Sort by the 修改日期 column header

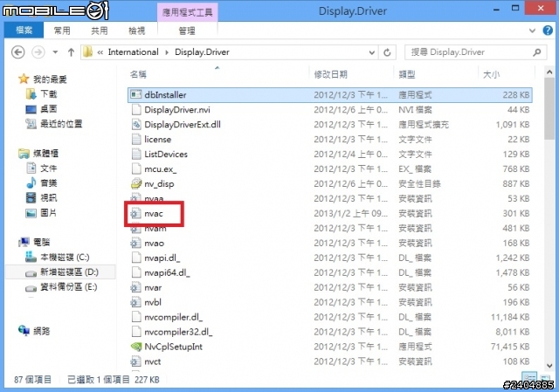click(x=330, y=74)
